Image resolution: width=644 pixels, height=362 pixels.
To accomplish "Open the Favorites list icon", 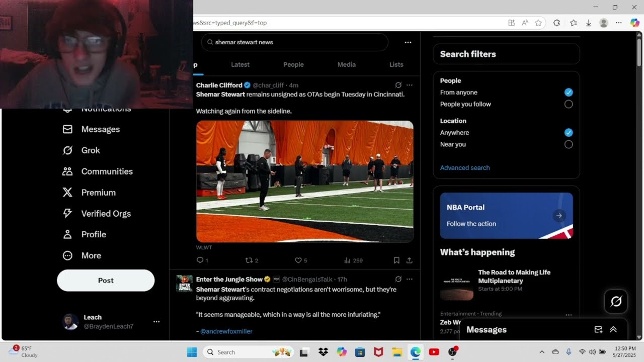I will click(574, 23).
